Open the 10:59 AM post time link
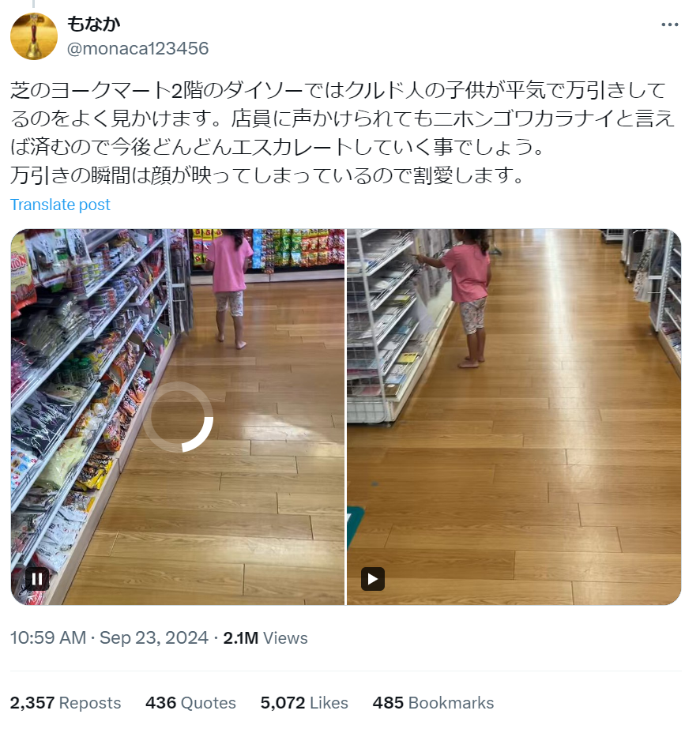The width and height of the screenshot is (700, 733). pos(48,637)
